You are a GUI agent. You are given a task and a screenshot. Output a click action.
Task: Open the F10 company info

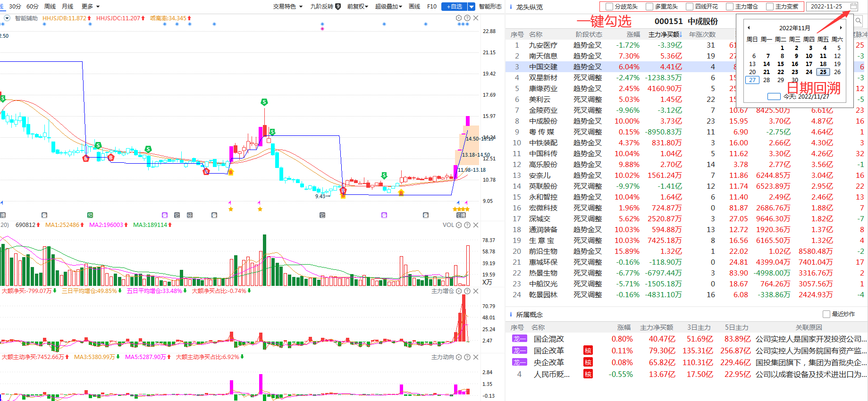pyautogui.click(x=432, y=6)
